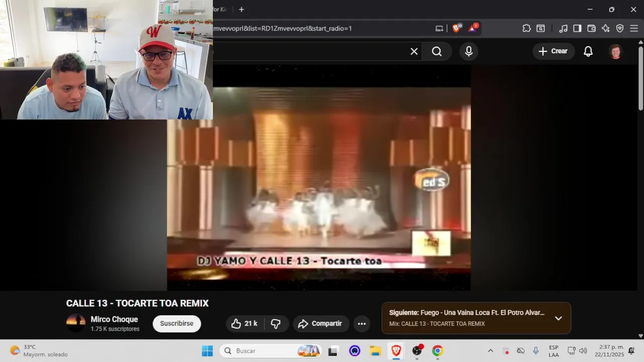Subscribe with the Suscribirse button

(177, 323)
